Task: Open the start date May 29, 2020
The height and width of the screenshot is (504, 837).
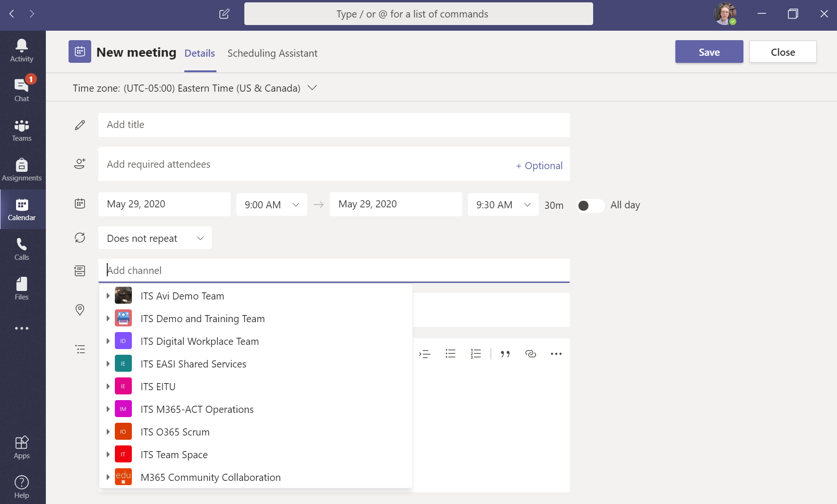Action: pos(164,204)
